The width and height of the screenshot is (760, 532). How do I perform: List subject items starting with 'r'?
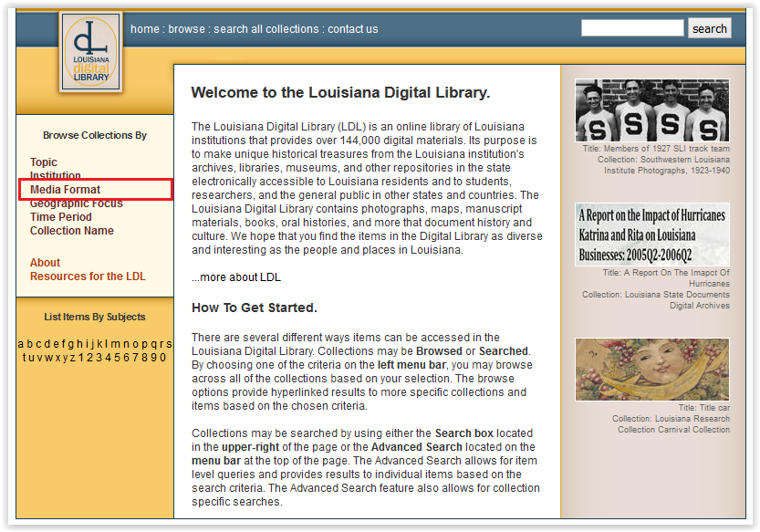[x=161, y=344]
